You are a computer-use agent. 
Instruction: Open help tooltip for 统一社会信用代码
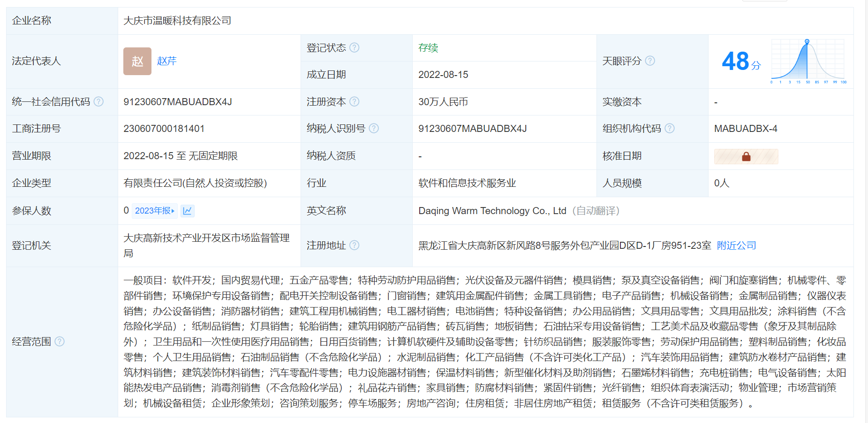pos(98,101)
